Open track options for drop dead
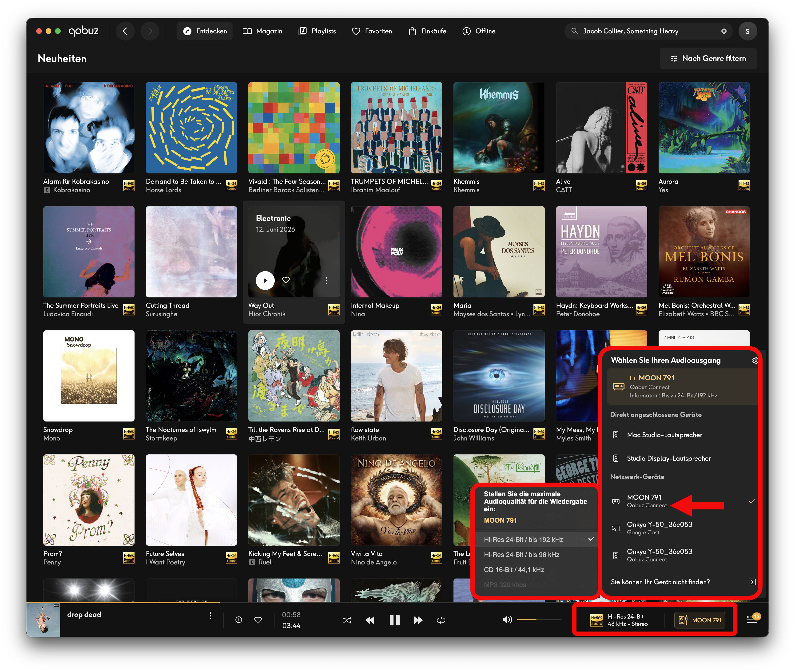The height and width of the screenshot is (672, 795). pos(211,616)
